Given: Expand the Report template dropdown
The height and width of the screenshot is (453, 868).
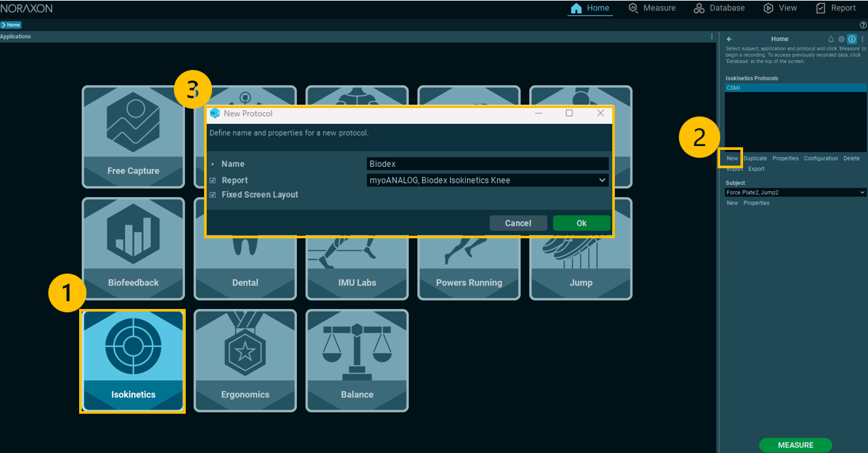Looking at the screenshot, I should (487, 180).
